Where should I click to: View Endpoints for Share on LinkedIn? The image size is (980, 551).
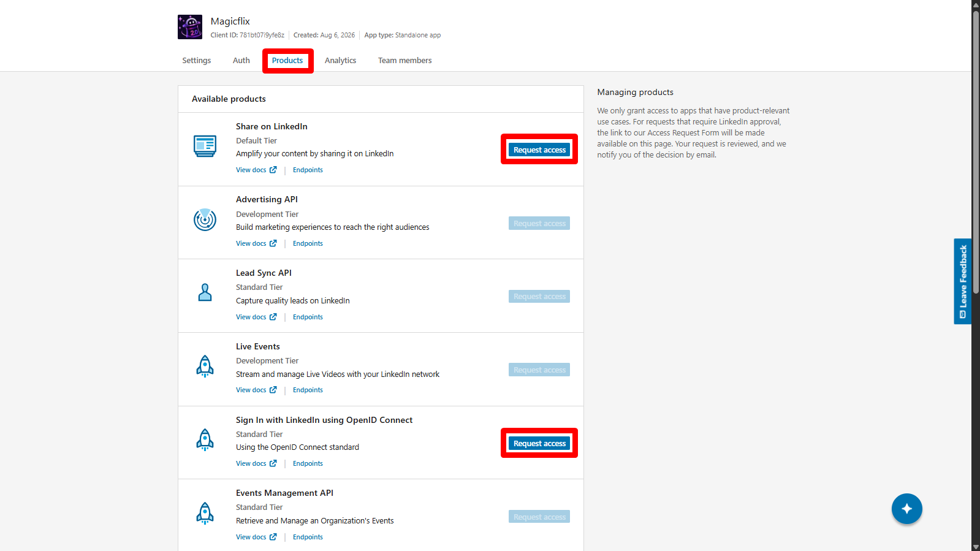[x=308, y=170]
